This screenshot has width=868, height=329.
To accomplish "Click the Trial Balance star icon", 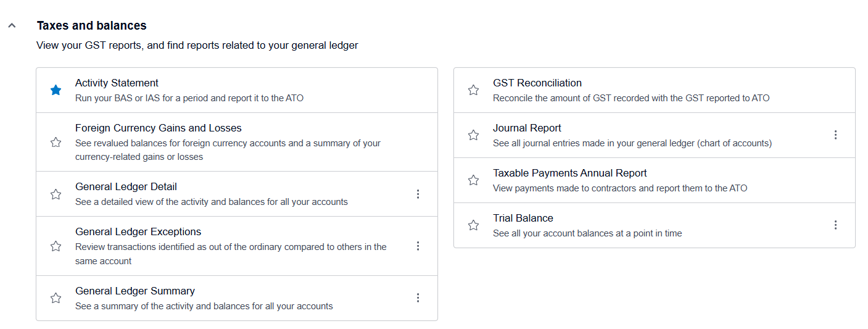I will [473, 225].
